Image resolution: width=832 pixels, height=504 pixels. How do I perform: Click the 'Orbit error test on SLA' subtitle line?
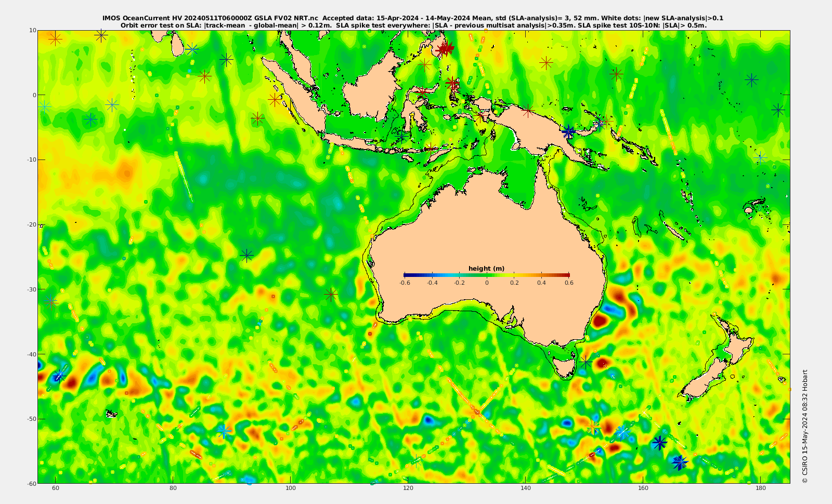pos(413,25)
